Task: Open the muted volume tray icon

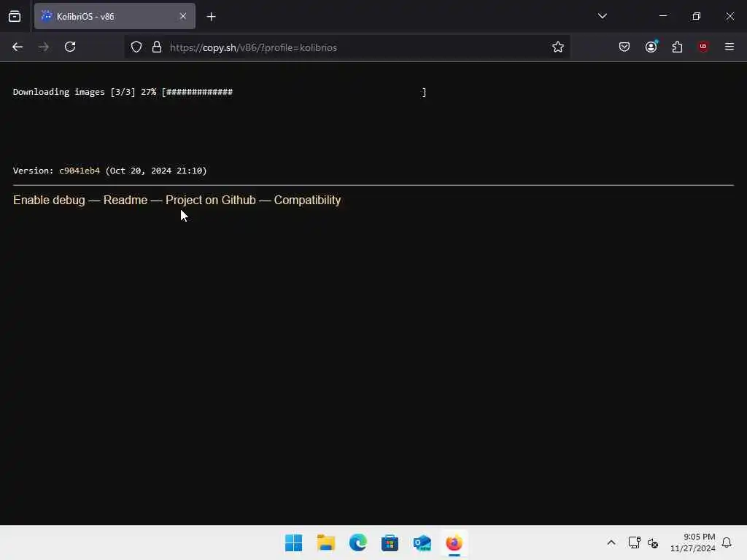Action: click(x=653, y=542)
